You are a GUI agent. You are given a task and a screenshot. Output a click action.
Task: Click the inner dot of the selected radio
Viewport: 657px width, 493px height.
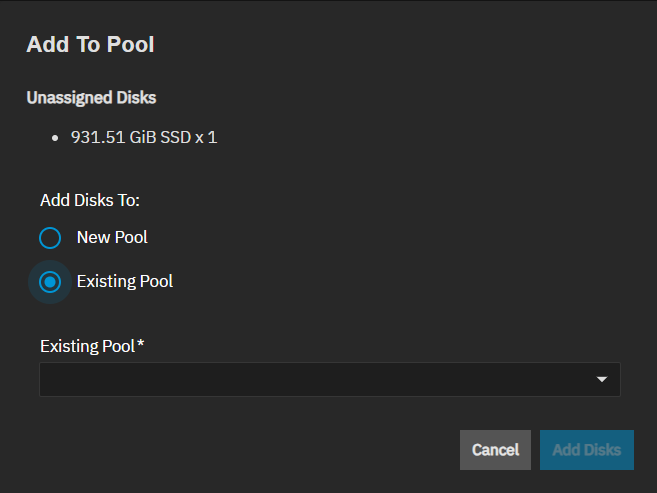50,282
